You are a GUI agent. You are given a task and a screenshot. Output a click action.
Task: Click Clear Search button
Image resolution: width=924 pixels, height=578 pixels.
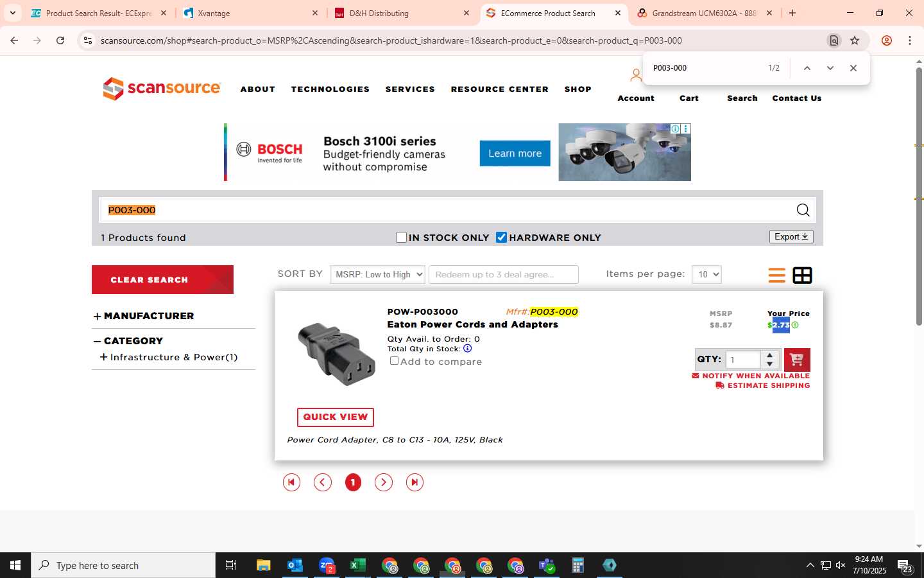162,279
